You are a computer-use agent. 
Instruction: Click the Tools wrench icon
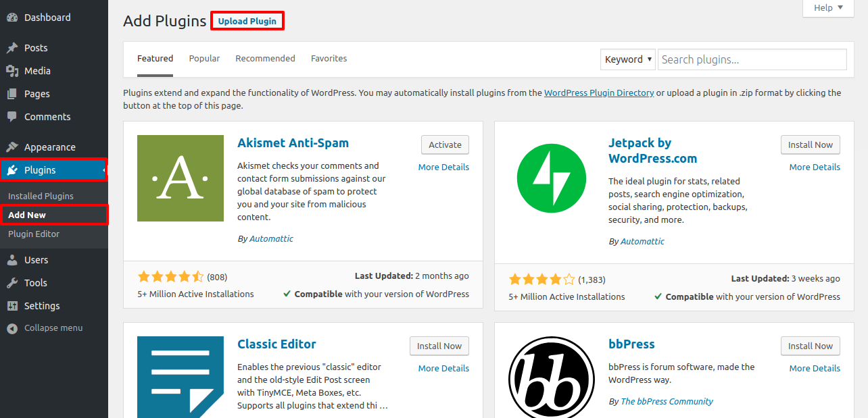pyautogui.click(x=12, y=283)
